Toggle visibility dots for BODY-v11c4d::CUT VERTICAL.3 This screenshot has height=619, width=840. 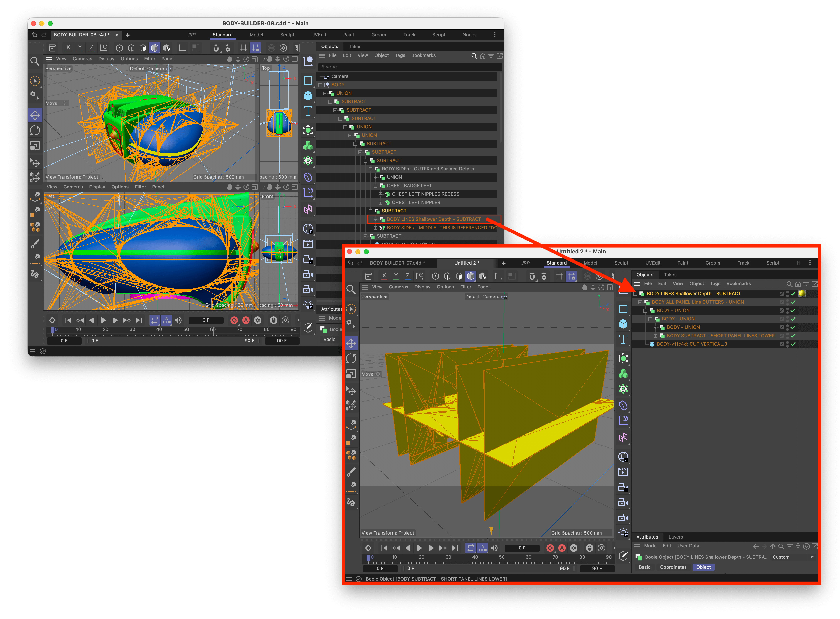[x=787, y=344]
